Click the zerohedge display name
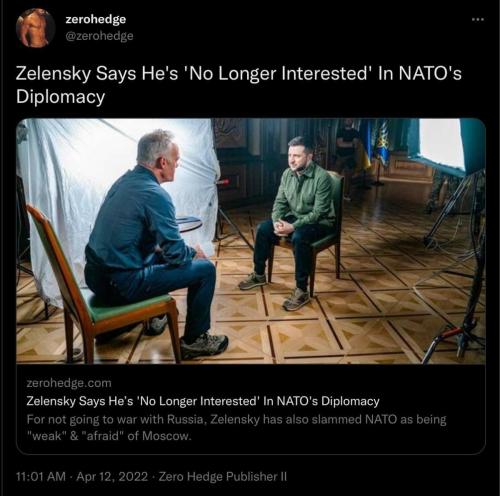This screenshot has height=496, width=500. coord(96,20)
